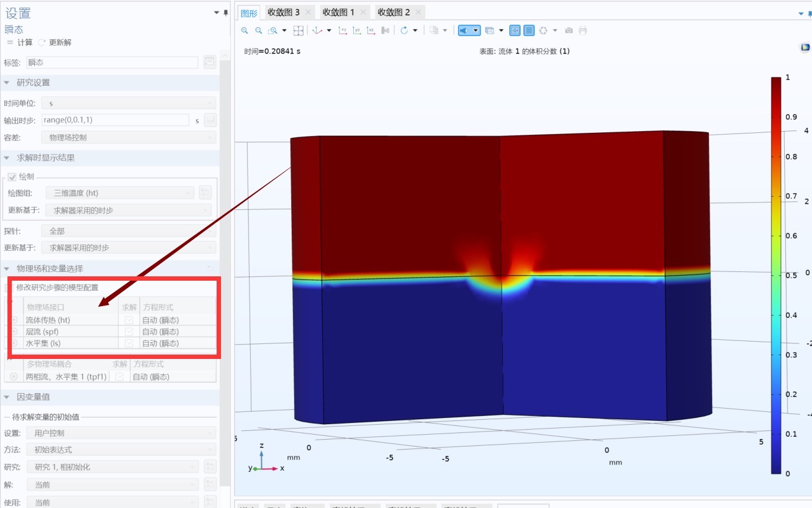Image resolution: width=812 pixels, height=508 pixels.
Task: Open the 绘图组 dropdown
Action: [x=120, y=193]
